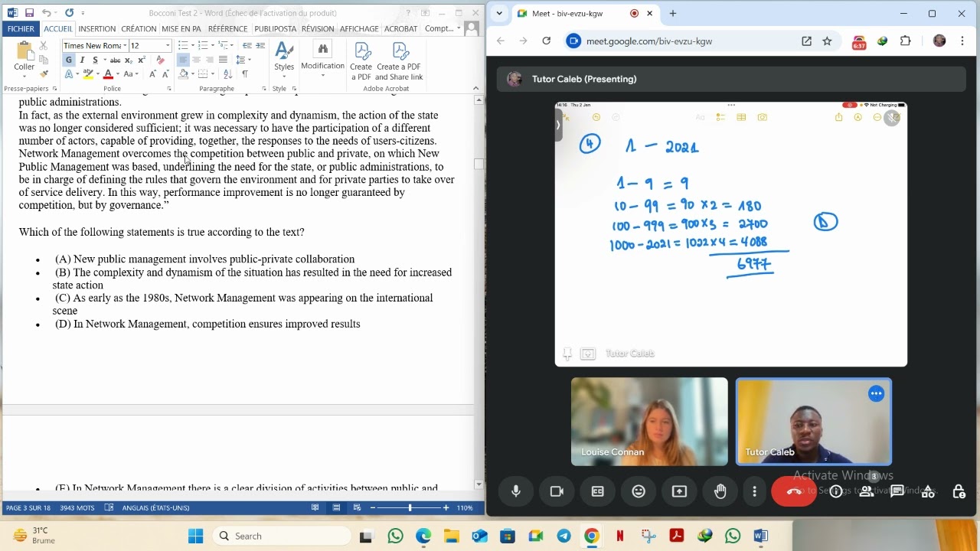Screen dimensions: 980x551
Task: Open the line spacing dropdown
Action: [x=243, y=60]
